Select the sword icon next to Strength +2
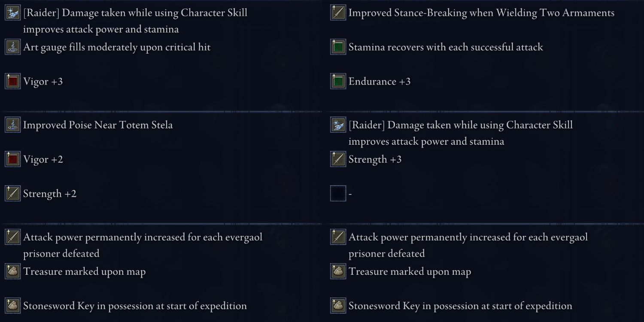Screen dimensions: 644x322 coord(12,194)
